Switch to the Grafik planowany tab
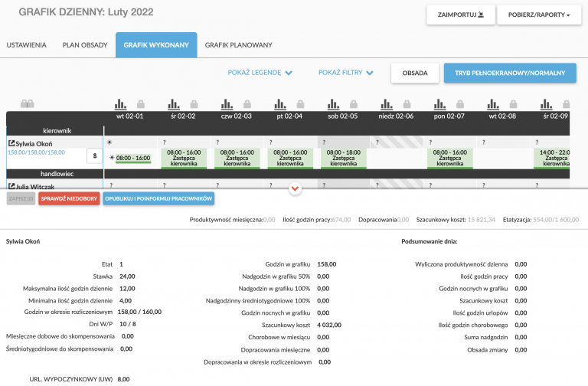This screenshot has height=386, width=588. (x=239, y=45)
